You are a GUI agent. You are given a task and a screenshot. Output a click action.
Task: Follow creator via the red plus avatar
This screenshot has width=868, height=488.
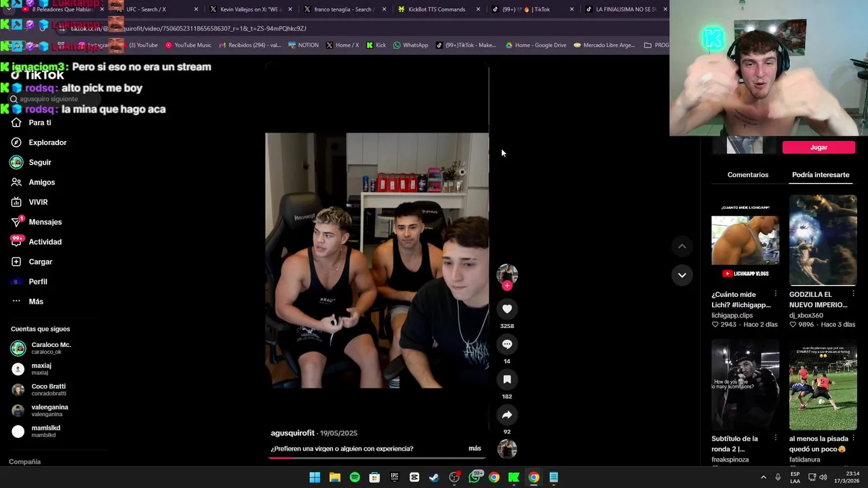[x=507, y=285]
